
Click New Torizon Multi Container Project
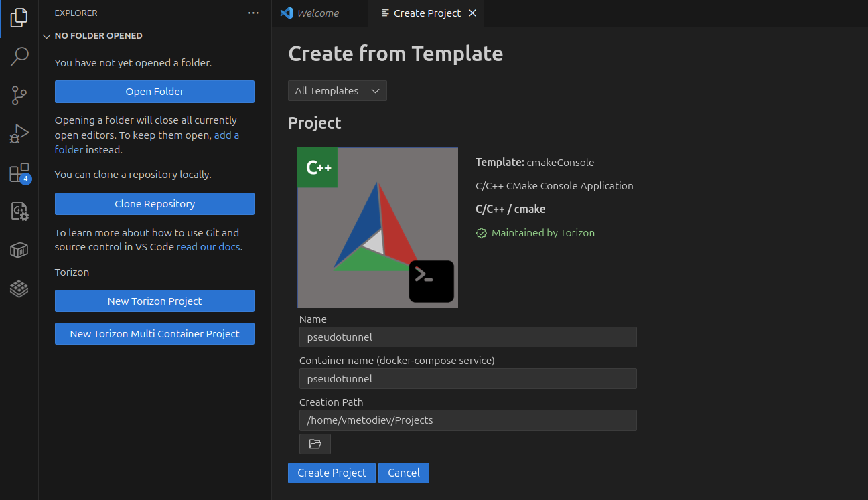point(155,334)
